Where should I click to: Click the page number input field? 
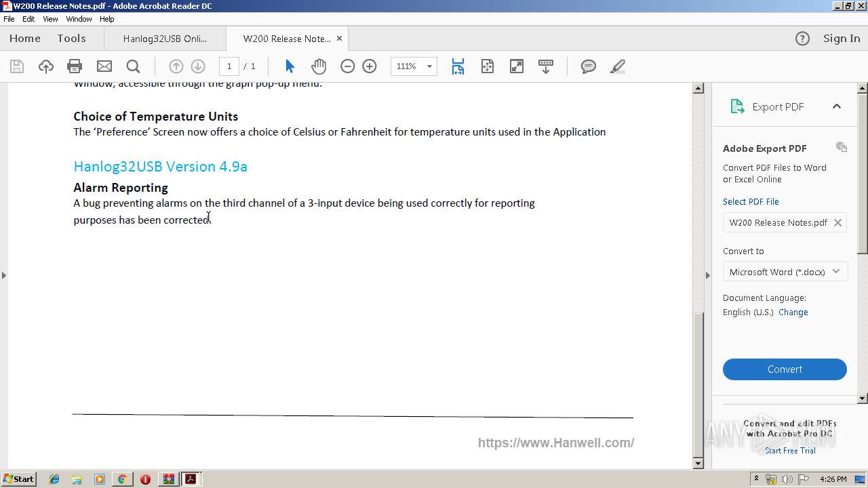tap(229, 66)
